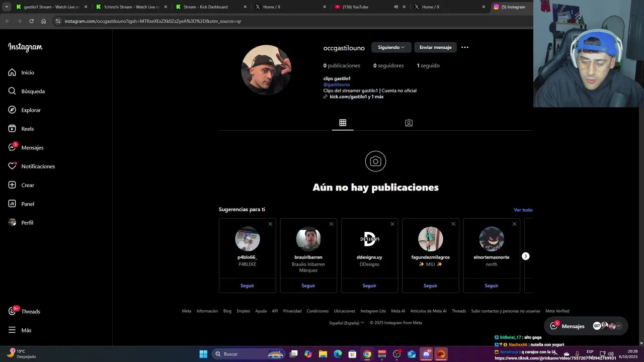Open Microsoft Edge from the taskbar
Image resolution: width=644 pixels, height=362 pixels.
338,354
